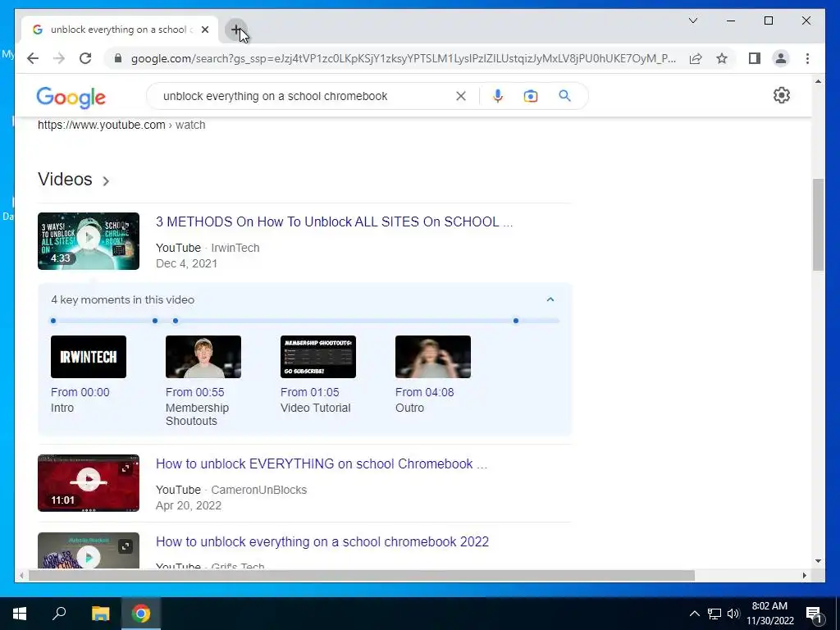Viewport: 840px width, 630px height.
Task: Open the Membership Shoutouts key moment thumbnail
Action: coord(203,357)
